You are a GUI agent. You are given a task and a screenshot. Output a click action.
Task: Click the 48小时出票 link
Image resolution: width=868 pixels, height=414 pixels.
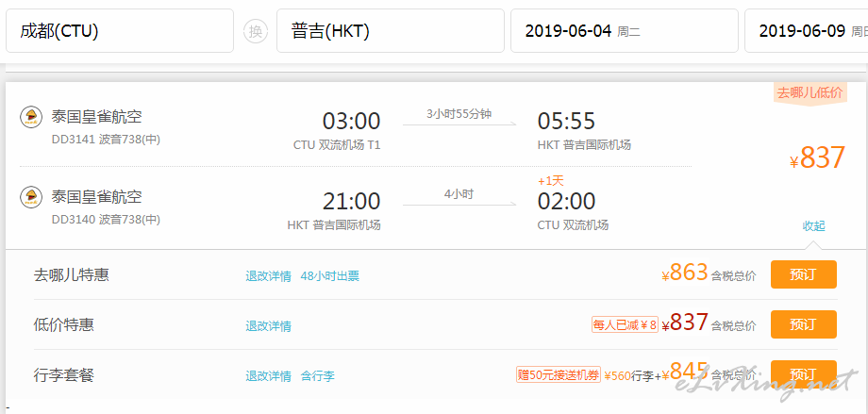[330, 276]
